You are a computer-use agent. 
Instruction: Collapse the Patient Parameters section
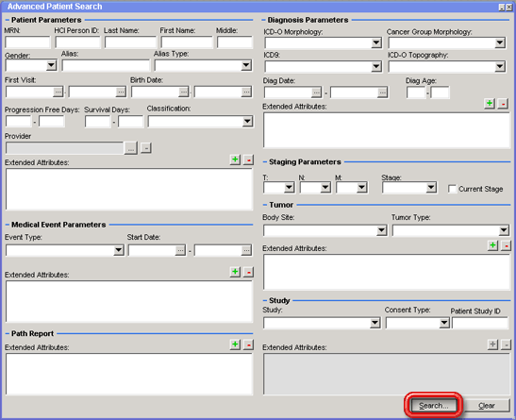tap(7, 20)
